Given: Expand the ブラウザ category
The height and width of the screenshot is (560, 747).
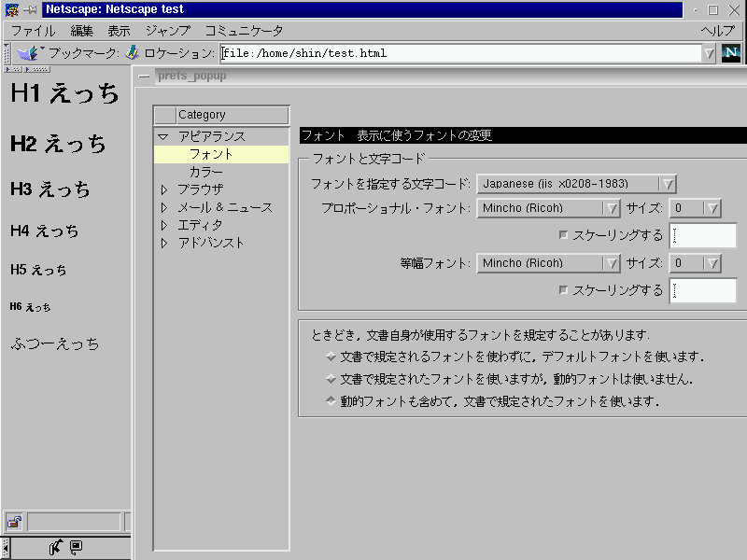Looking at the screenshot, I should coord(164,190).
